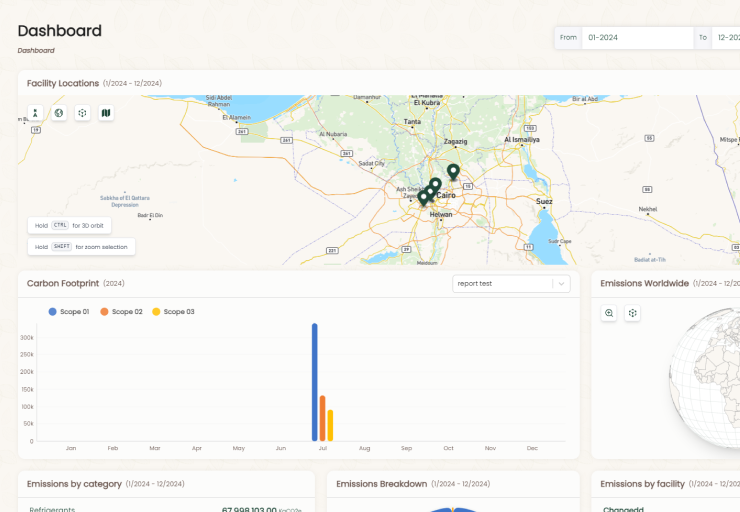Image resolution: width=740 pixels, height=512 pixels.
Task: Click the north compass reset icon on map
Action: click(35, 113)
